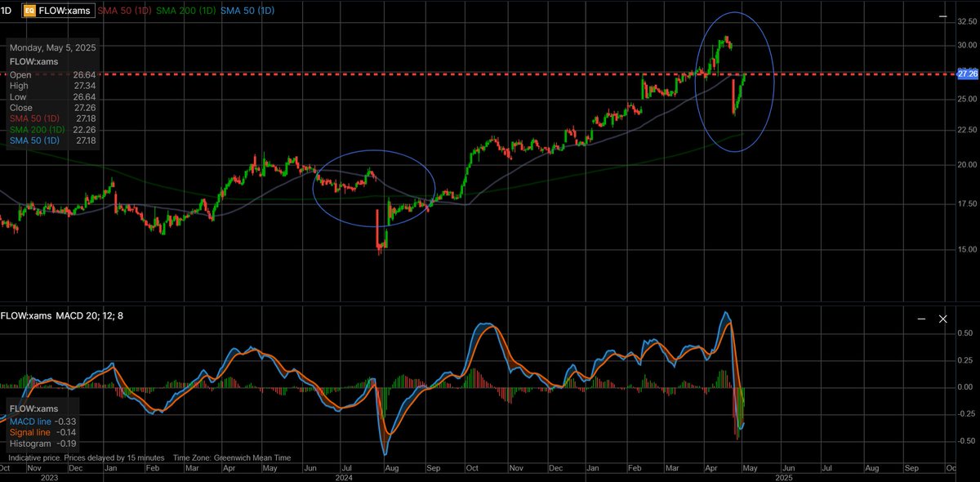980x482 pixels.
Task: Click the orange EQ instrument icon
Action: 29,11
